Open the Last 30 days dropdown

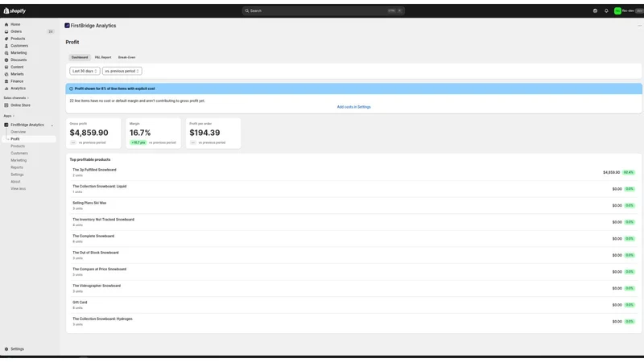85,71
